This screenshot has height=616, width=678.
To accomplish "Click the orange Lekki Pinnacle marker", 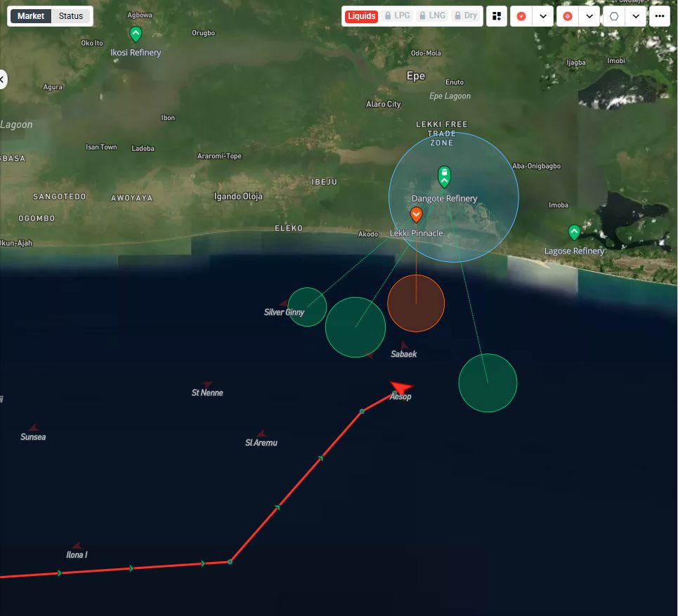I will coord(416,214).
